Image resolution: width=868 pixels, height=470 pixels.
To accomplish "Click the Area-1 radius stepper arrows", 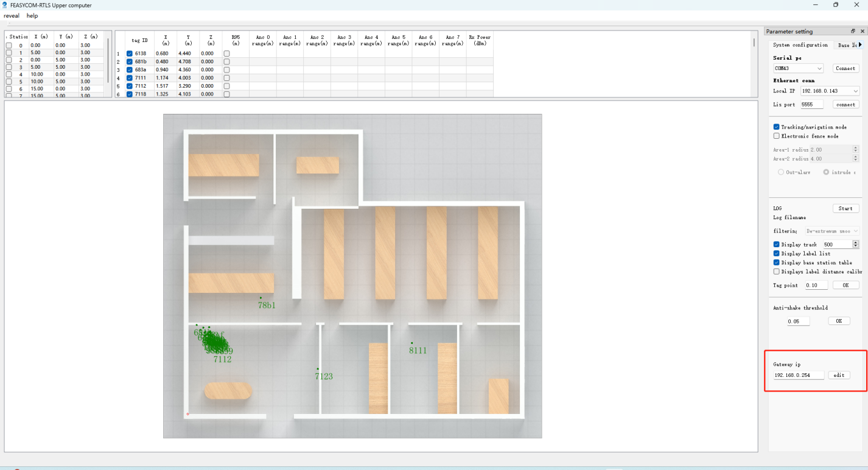I will [855, 149].
